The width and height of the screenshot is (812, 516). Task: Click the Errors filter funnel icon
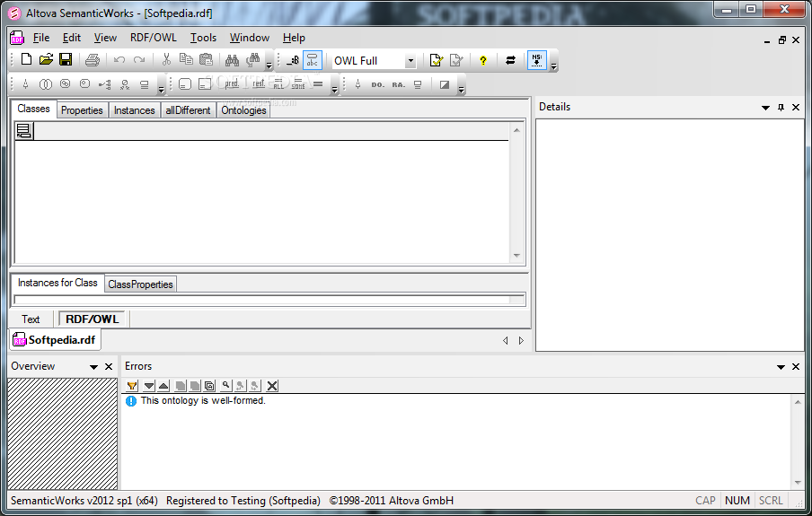[132, 386]
